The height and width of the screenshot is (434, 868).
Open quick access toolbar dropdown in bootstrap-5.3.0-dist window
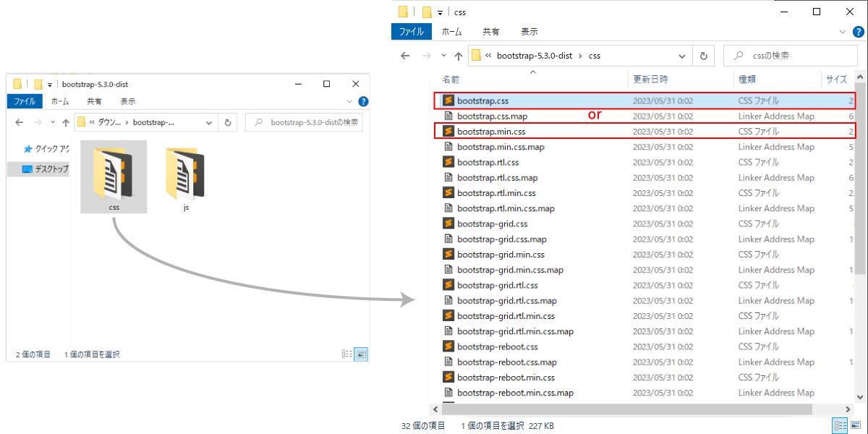pyautogui.click(x=50, y=85)
